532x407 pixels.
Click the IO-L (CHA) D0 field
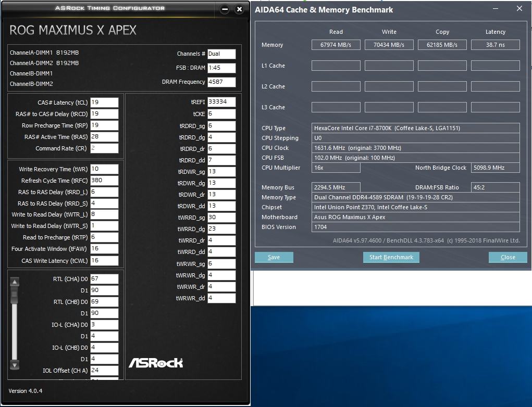105,325
